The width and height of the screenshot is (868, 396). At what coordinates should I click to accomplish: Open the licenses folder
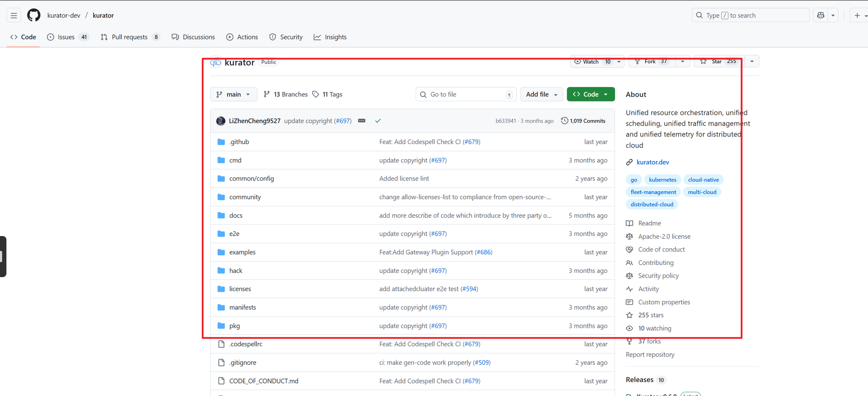pyautogui.click(x=240, y=289)
